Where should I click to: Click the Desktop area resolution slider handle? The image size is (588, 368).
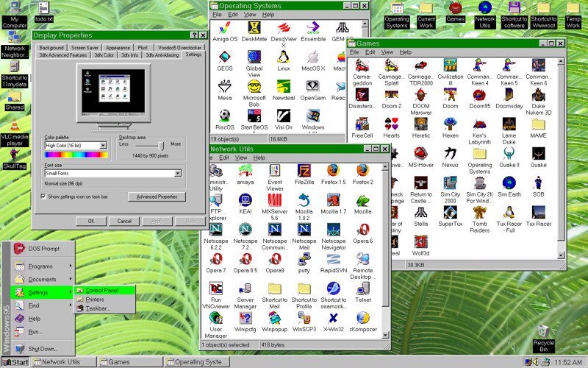[161, 145]
